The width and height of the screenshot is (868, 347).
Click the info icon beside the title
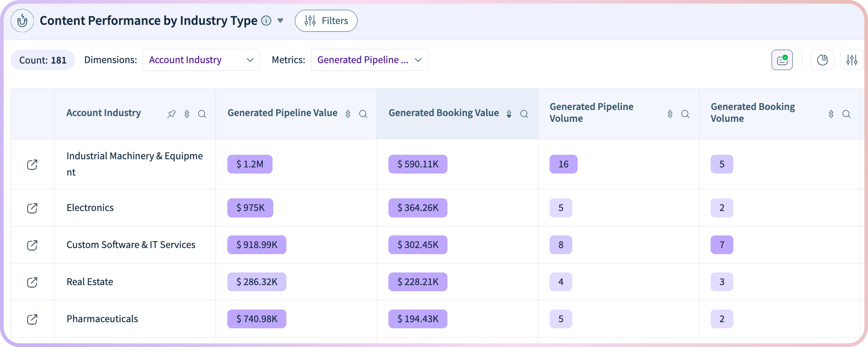266,21
